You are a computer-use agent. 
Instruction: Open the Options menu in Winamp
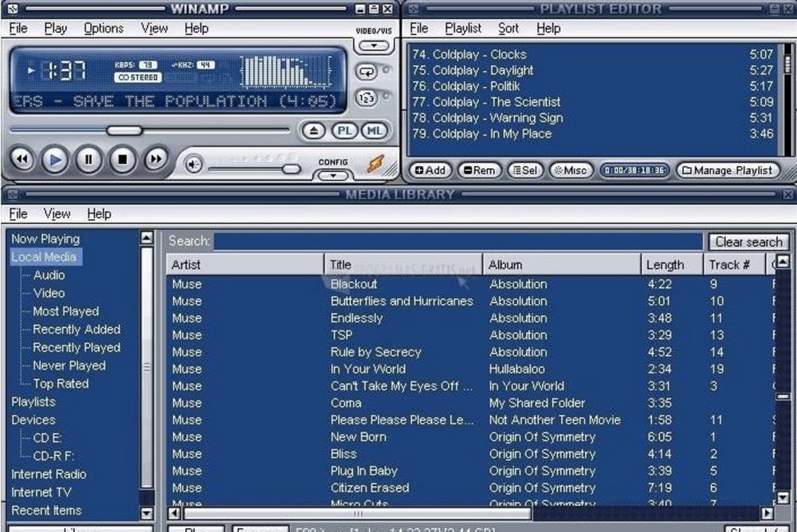[104, 29]
